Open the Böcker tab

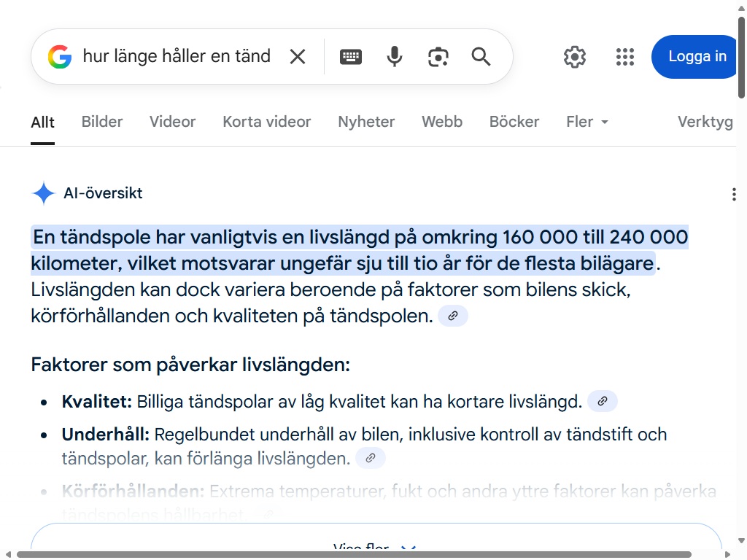point(514,122)
